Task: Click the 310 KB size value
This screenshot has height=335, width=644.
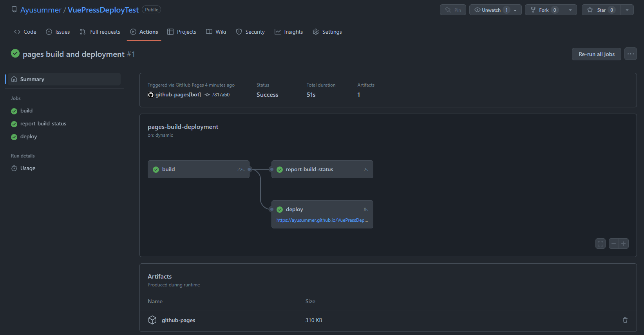Action: click(x=314, y=320)
